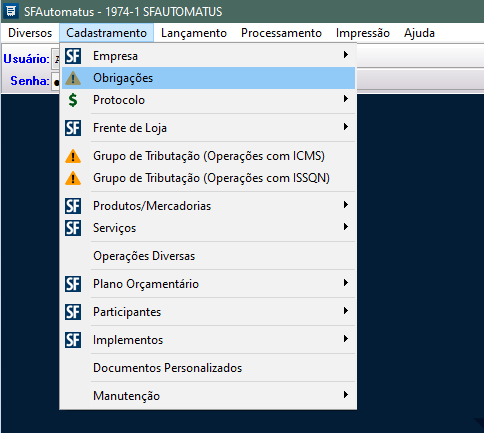Open the Processamento menu
484x433 pixels.
[281, 33]
